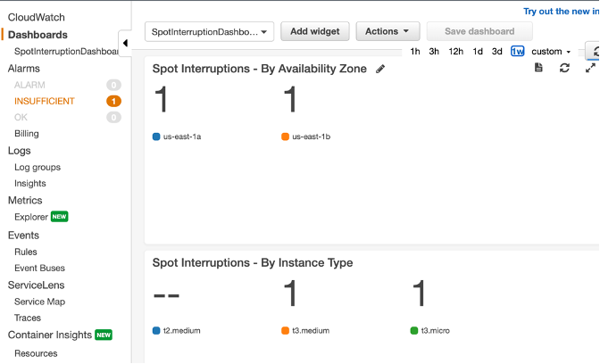Refresh the Availability Zone widget
The width and height of the screenshot is (600, 364).
564,68
